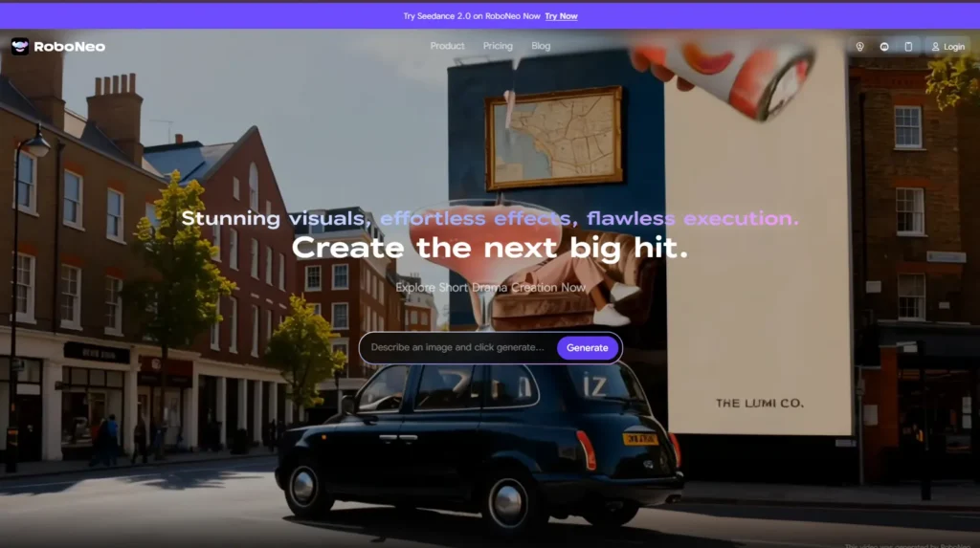
Task: Click the Try Now link in banner
Action: pos(561,16)
